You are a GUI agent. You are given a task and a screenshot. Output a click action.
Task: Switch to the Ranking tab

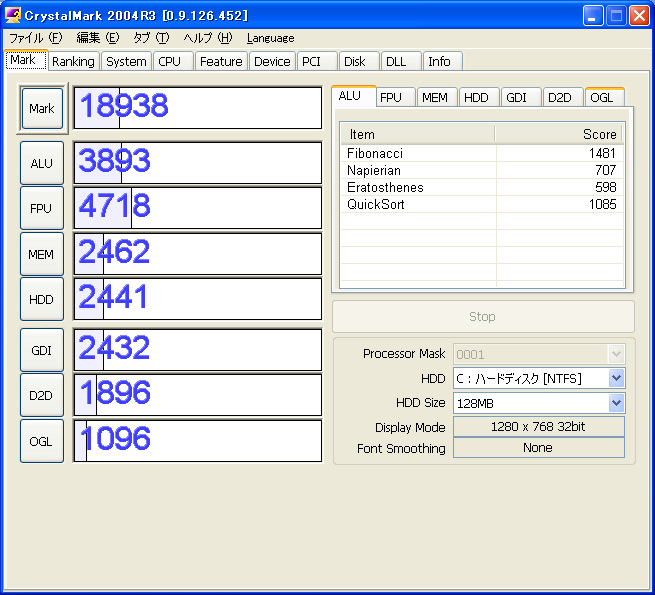74,61
